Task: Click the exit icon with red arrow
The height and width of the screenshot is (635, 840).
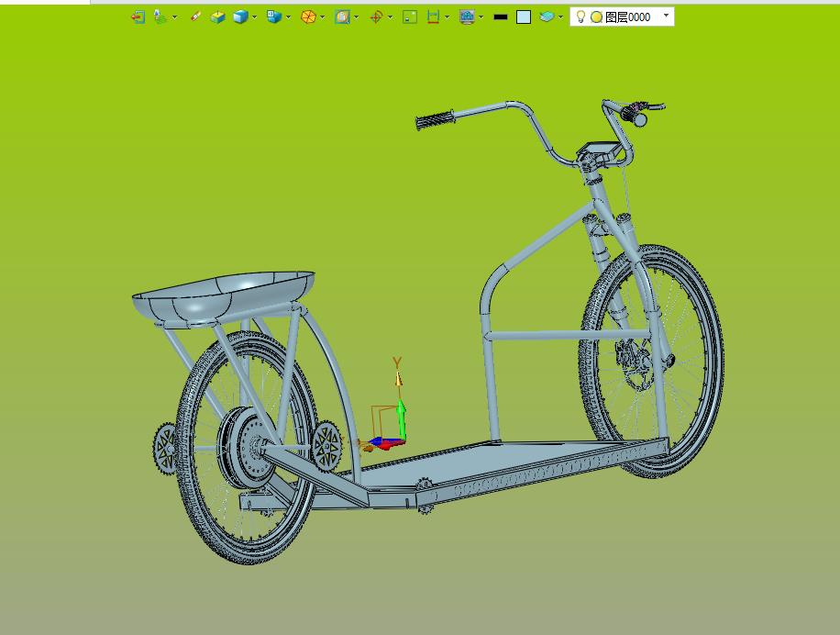Action: (138, 17)
